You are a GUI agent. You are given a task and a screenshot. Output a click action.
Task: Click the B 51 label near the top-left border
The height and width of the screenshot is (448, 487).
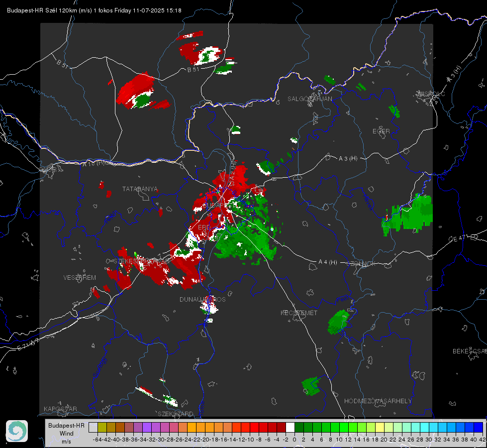pos(62,64)
